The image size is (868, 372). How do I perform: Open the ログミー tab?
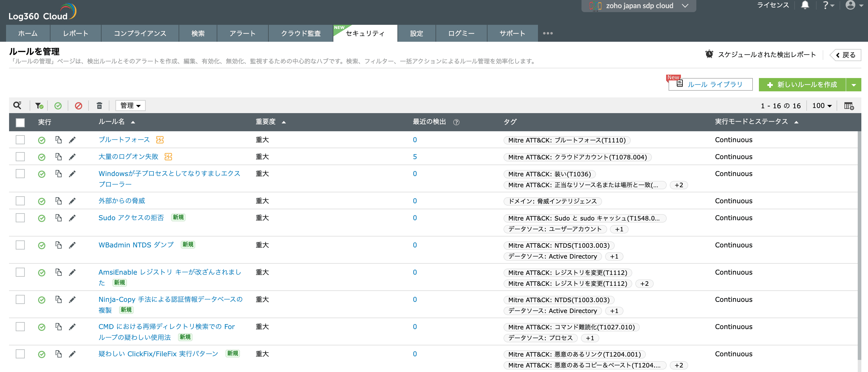coord(461,33)
